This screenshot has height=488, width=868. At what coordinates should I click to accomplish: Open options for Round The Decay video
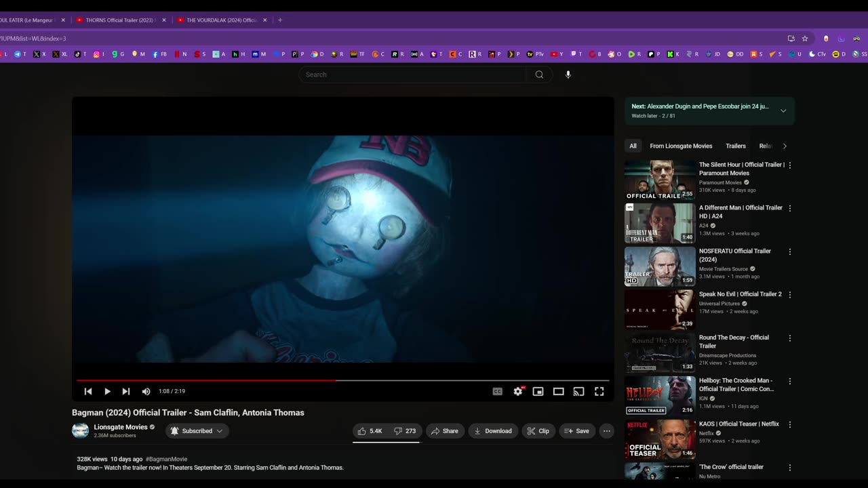point(789,338)
